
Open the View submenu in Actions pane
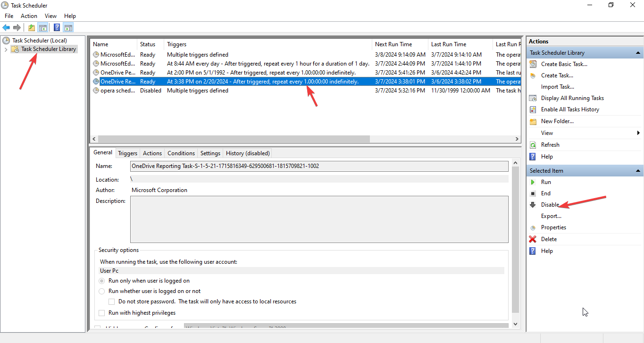click(547, 133)
